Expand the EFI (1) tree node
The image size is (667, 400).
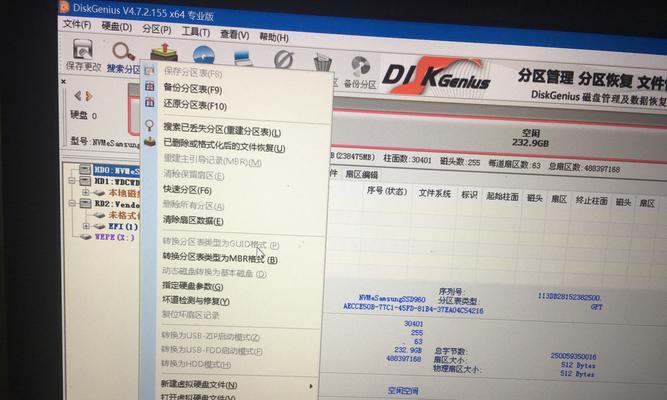(86, 226)
